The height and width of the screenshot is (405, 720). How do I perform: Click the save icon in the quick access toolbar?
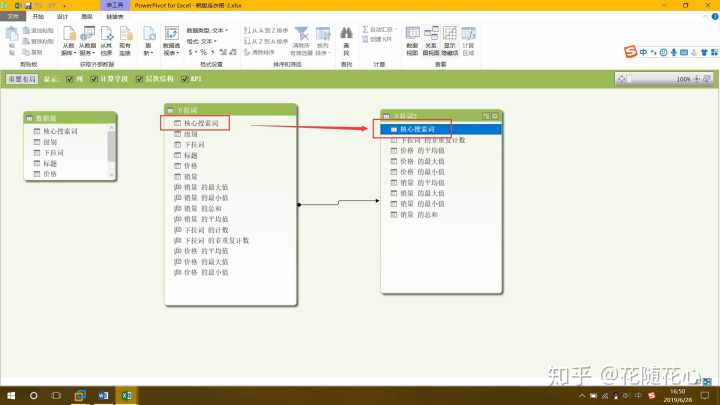click(x=28, y=6)
